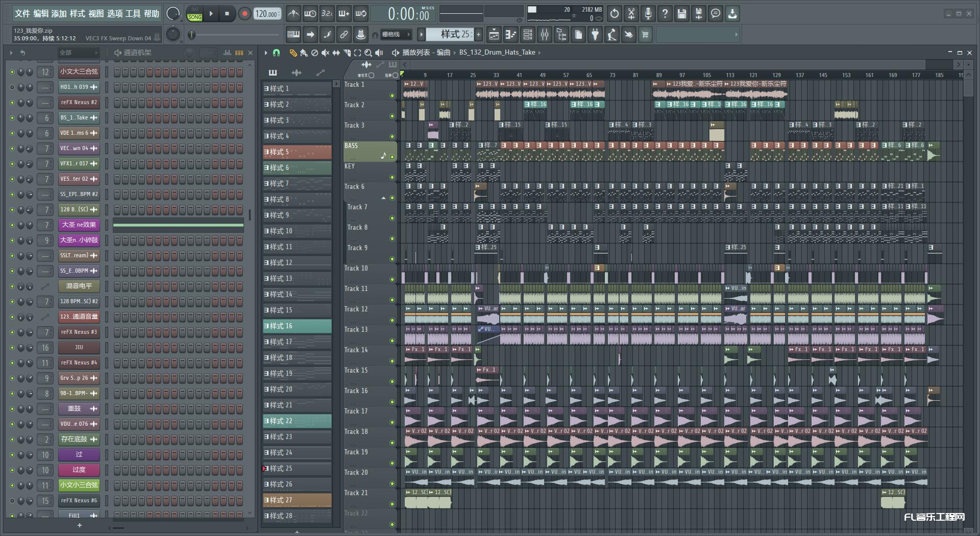Click the question mark help icon
Image resolution: width=980 pixels, height=536 pixels.
coord(665,14)
